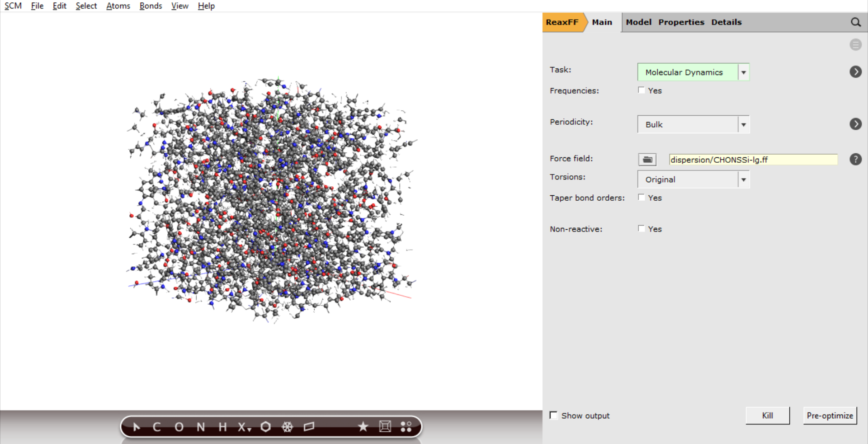Select the ring structure tool
This screenshot has height=444, width=868.
click(x=266, y=426)
